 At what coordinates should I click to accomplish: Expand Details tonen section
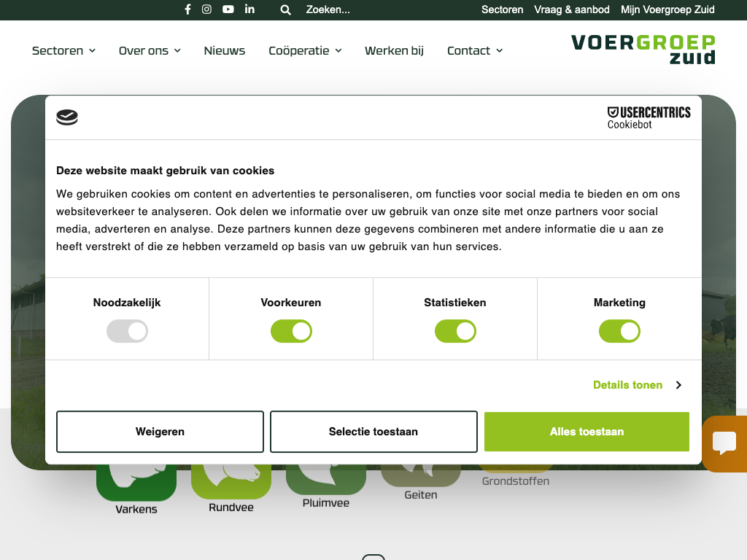[x=638, y=385]
